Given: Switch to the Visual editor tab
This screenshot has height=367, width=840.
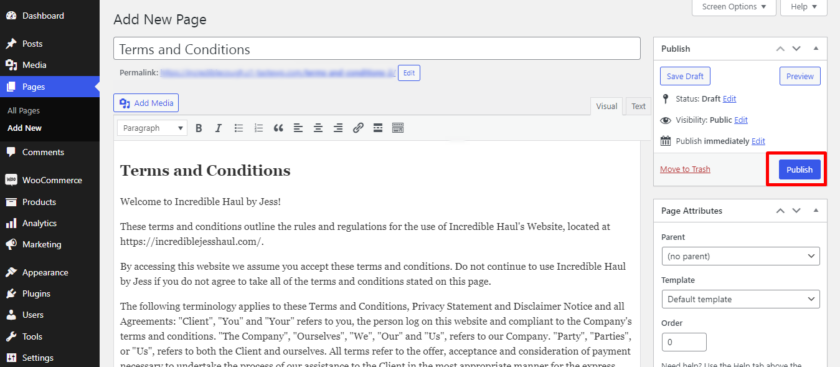Looking at the screenshot, I should click(x=606, y=106).
